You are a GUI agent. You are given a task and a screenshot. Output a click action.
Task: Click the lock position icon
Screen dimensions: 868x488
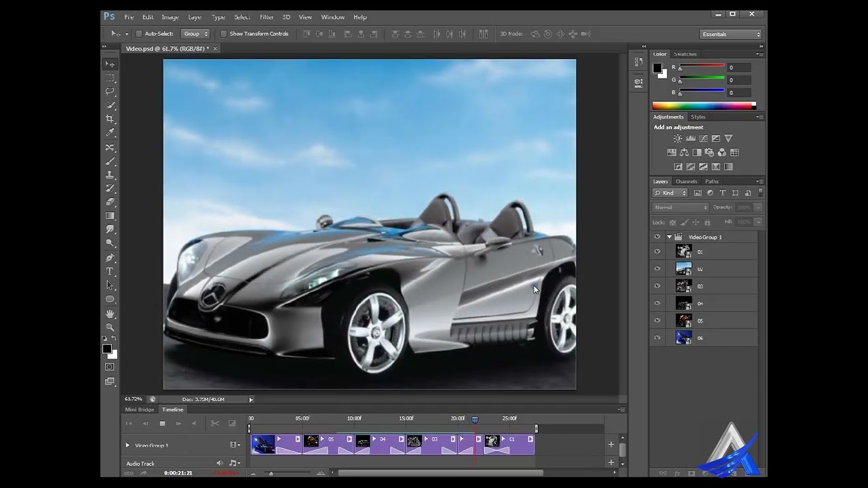click(696, 222)
